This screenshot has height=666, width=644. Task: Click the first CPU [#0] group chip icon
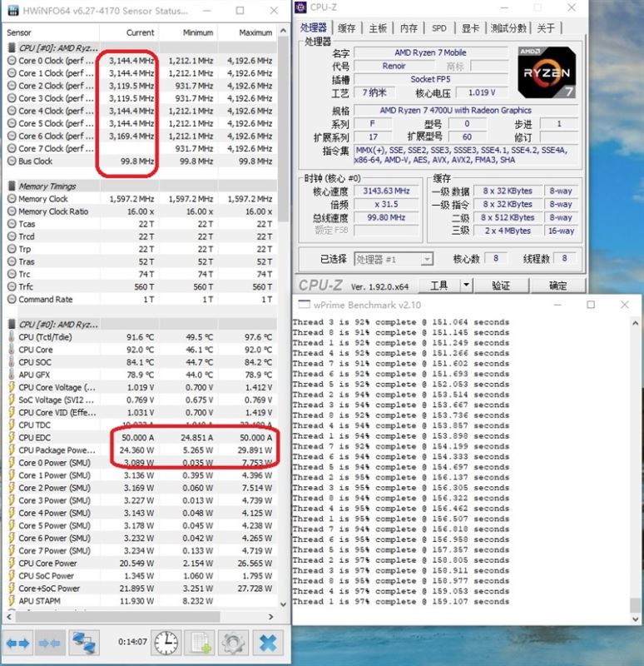point(12,47)
